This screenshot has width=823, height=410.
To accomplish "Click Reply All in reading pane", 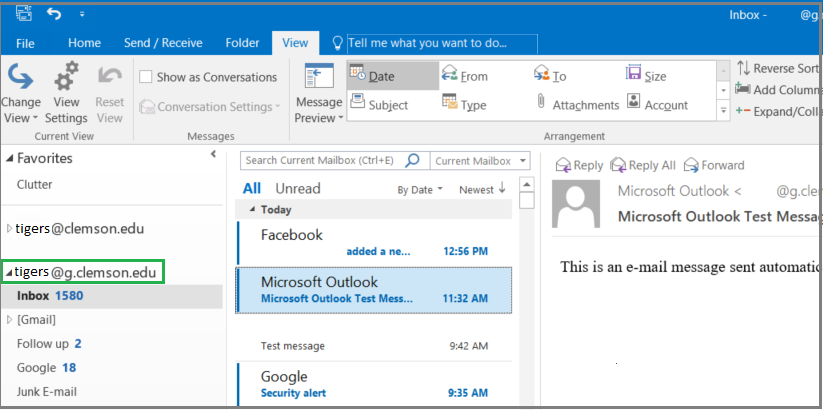I will 643,165.
